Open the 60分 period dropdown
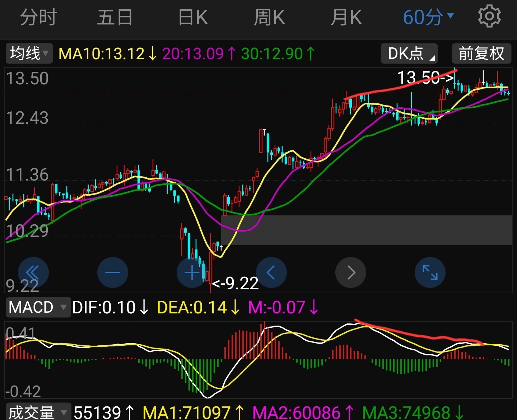The image size is (517, 420). (x=428, y=17)
